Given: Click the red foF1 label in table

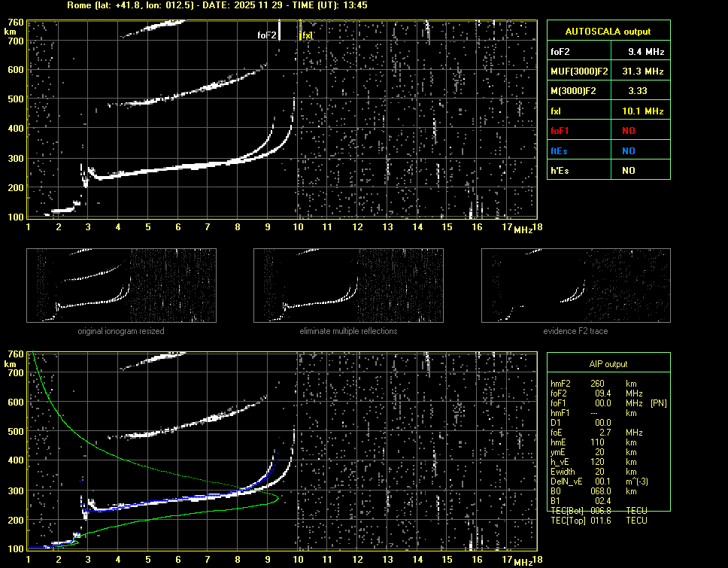Looking at the screenshot, I should (x=561, y=131).
